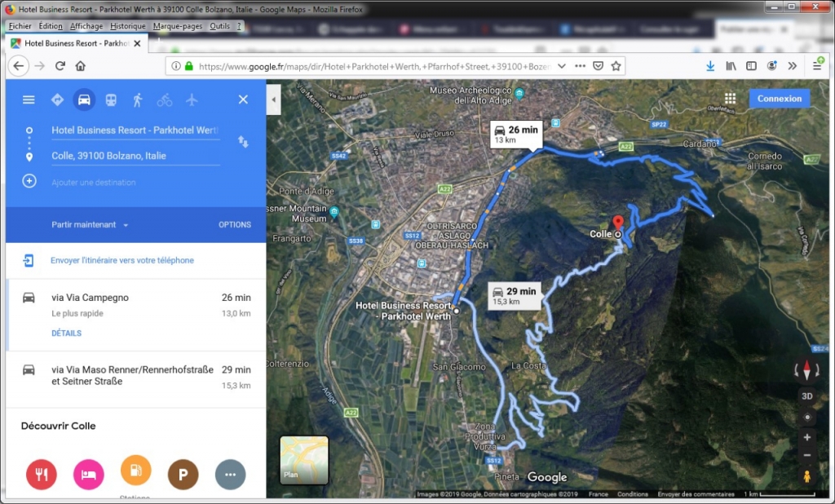
Task: Click the send-to-phone icon
Action: (x=29, y=260)
